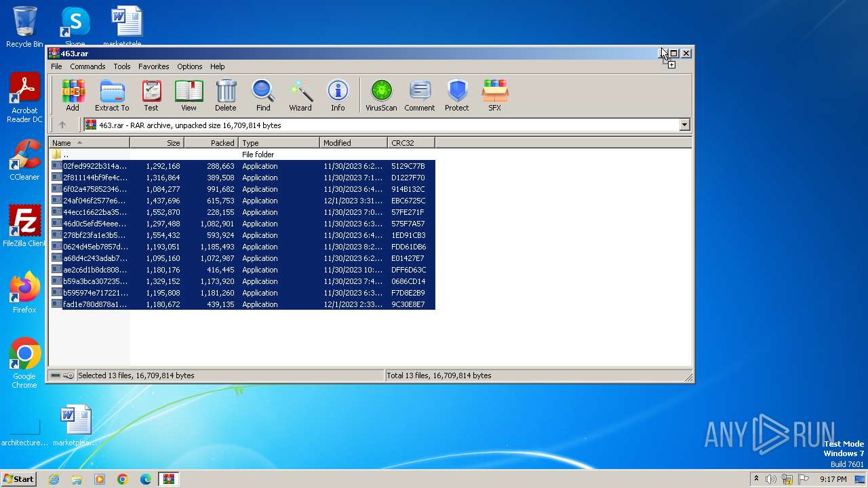Screen dimensions: 868x488
Task: Click the status bar drive icon
Action: 56,375
